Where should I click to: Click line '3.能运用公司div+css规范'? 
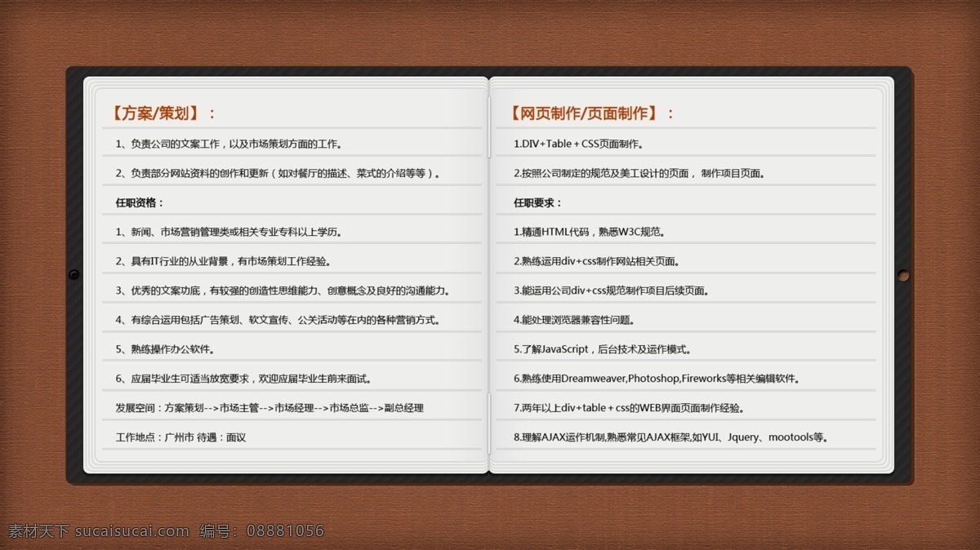612,291
